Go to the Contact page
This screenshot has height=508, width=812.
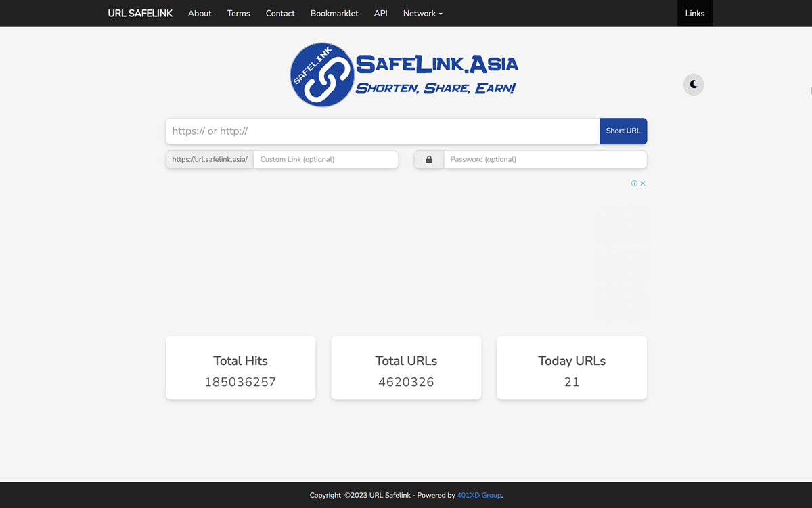tap(280, 14)
